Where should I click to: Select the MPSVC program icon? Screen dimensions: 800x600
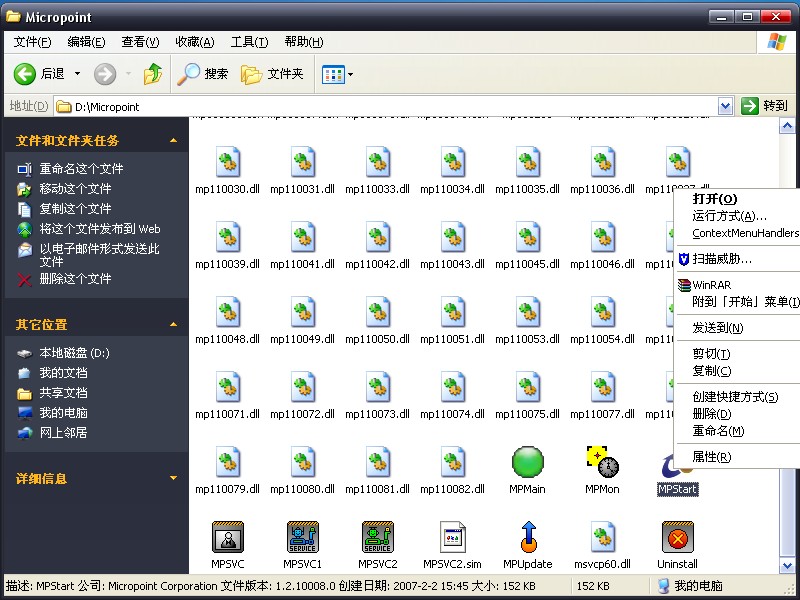pyautogui.click(x=228, y=537)
